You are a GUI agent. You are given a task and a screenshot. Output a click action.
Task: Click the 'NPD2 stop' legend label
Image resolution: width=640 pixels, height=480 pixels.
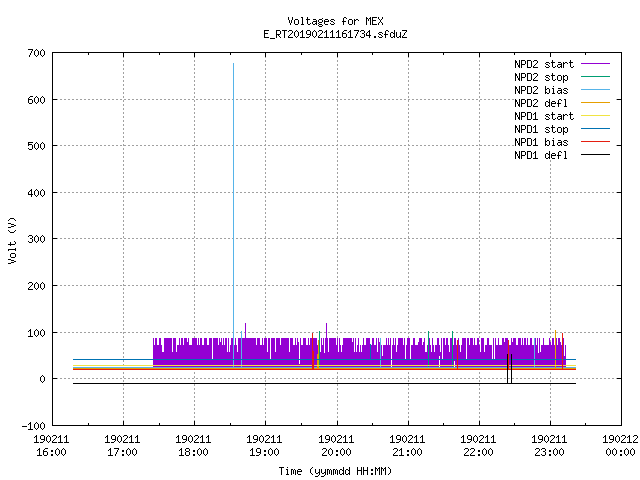click(x=541, y=77)
